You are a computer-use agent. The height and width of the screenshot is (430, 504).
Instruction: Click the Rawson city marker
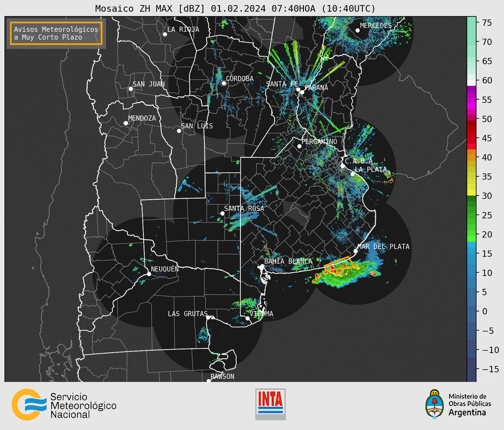coord(209,381)
